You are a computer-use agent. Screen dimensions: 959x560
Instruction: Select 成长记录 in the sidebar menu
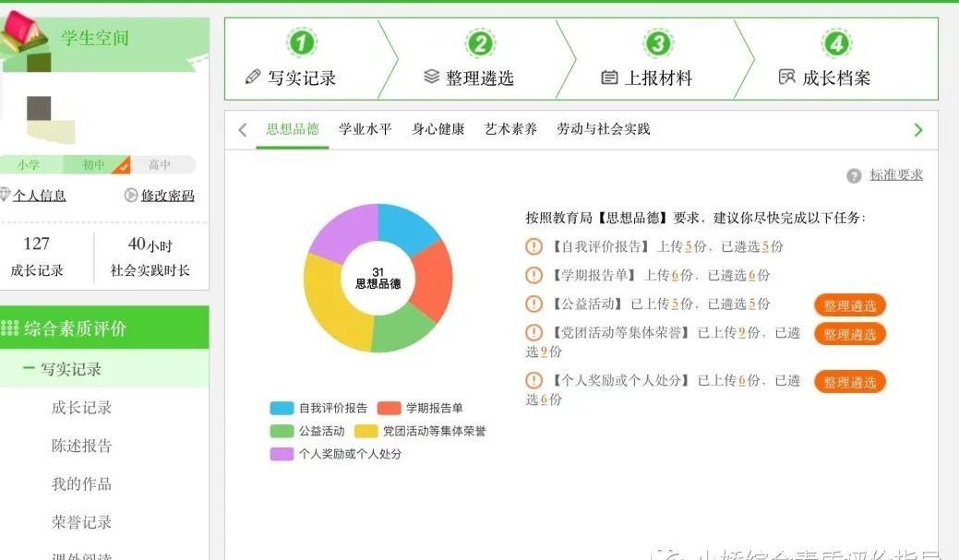(83, 408)
